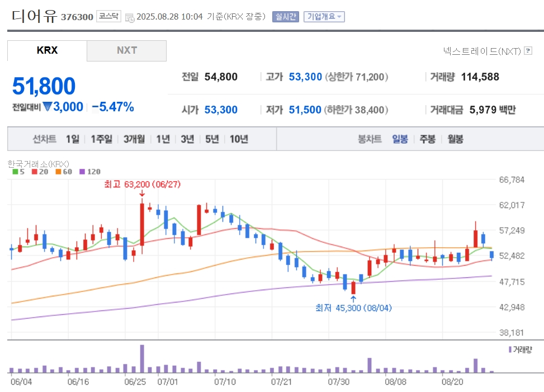Toggle the 실시간 real-time button
Screen dimensions: 544x392
pos(286,17)
